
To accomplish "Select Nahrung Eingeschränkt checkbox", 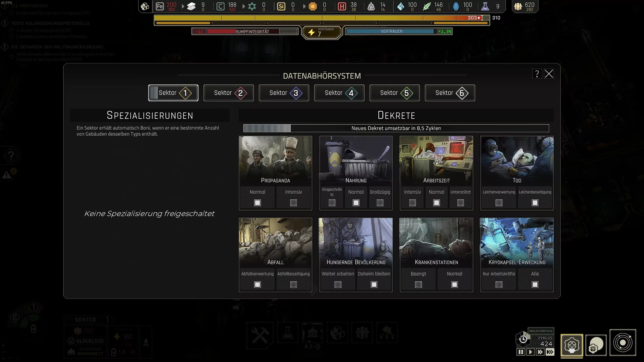I will click(x=332, y=203).
